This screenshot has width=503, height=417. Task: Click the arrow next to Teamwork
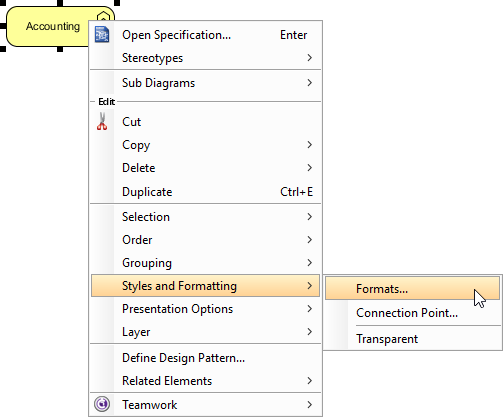pyautogui.click(x=310, y=405)
